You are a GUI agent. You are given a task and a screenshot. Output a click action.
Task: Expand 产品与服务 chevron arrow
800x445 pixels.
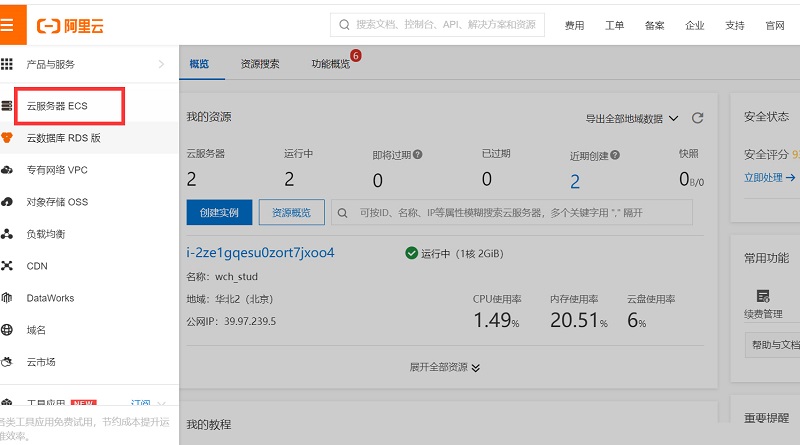(x=161, y=64)
